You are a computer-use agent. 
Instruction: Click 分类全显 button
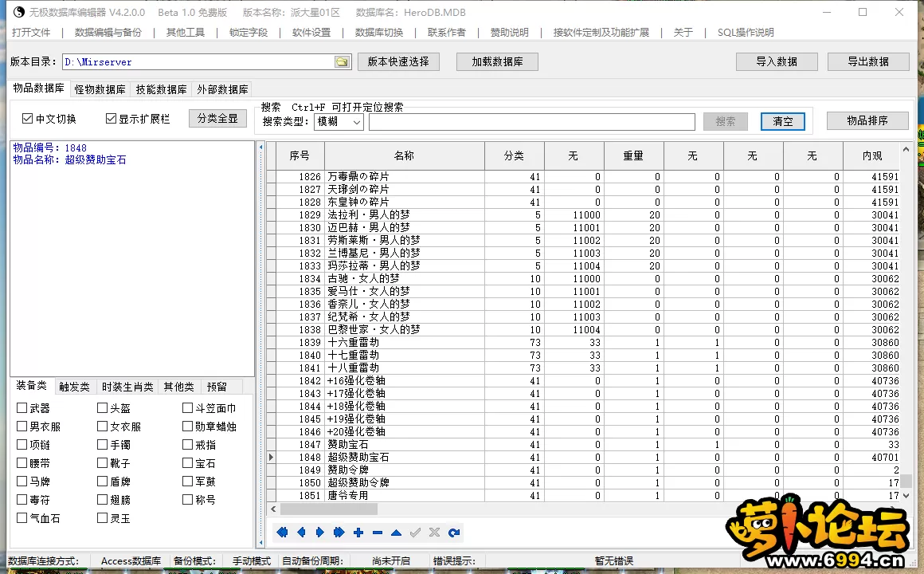217,119
